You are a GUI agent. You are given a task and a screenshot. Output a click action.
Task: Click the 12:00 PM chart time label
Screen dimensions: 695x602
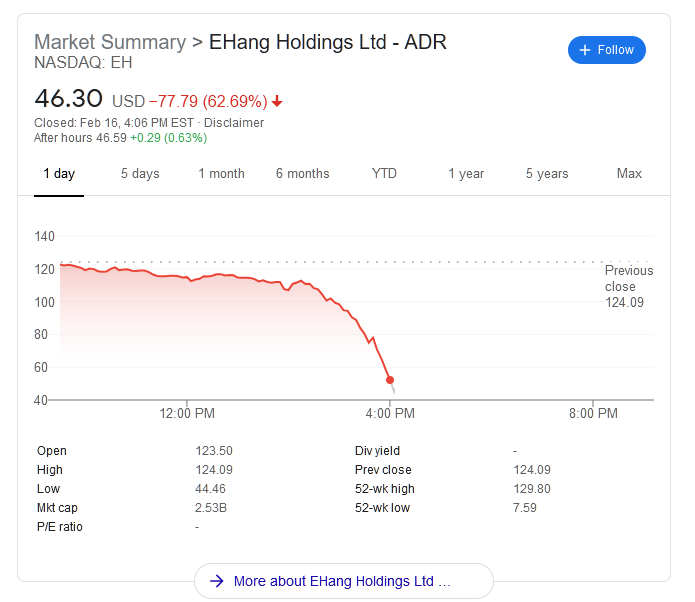click(x=188, y=412)
